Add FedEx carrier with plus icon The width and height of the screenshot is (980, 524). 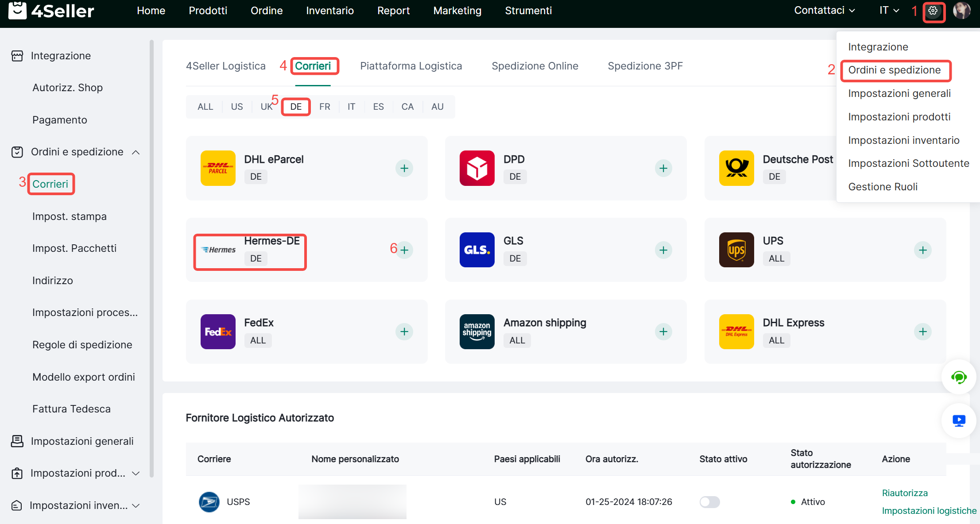pos(404,331)
